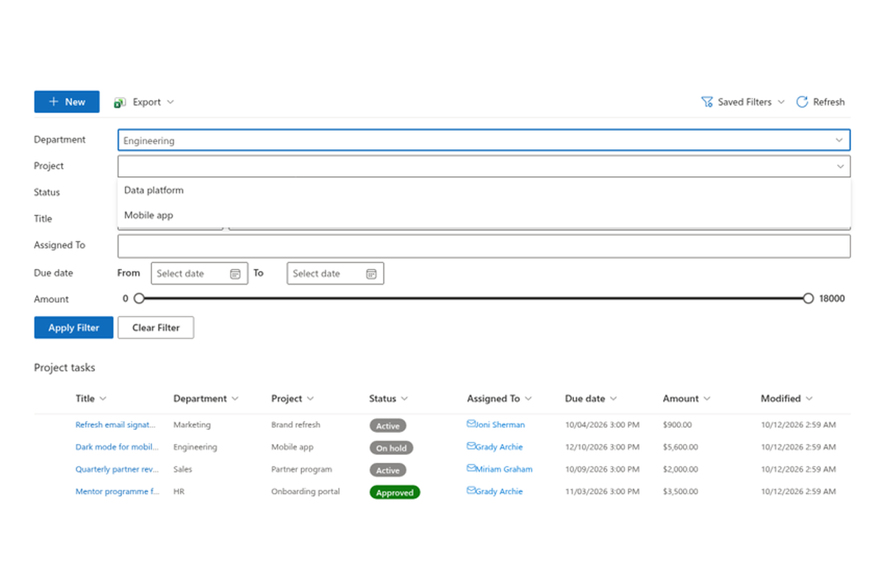Collapse the Project dropdown arrow
882x588 pixels.
[x=840, y=167]
